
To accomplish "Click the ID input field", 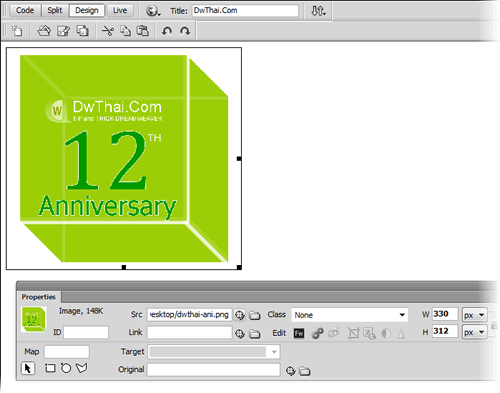I will point(86,332).
